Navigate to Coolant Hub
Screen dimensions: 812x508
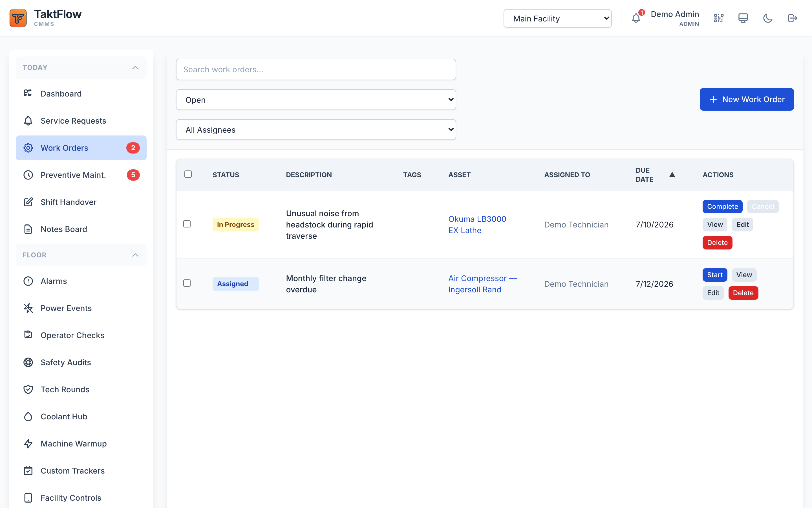pyautogui.click(x=81, y=417)
